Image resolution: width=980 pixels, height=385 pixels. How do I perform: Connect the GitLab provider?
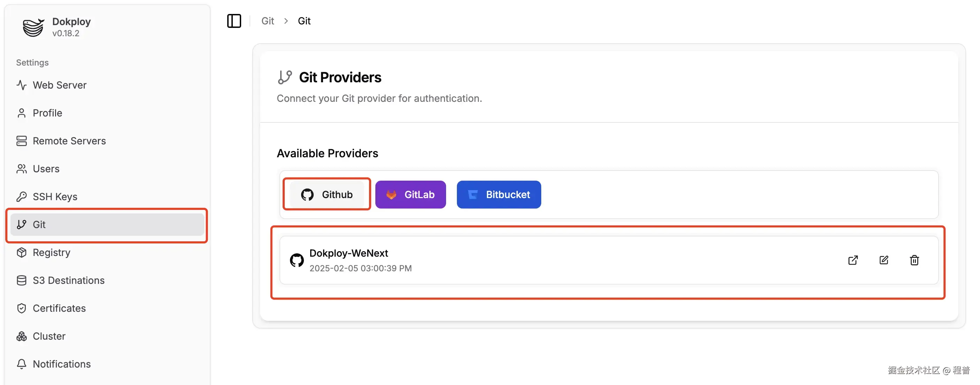pyautogui.click(x=411, y=195)
